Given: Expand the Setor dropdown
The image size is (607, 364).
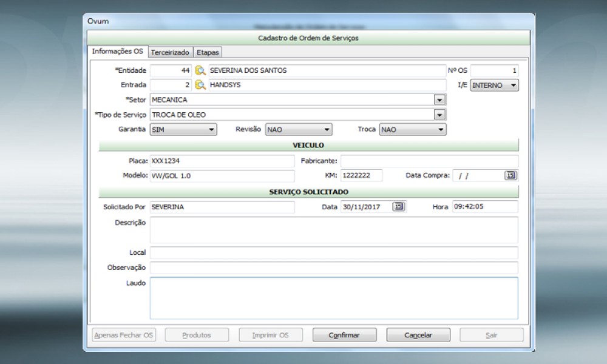Looking at the screenshot, I should coord(439,99).
